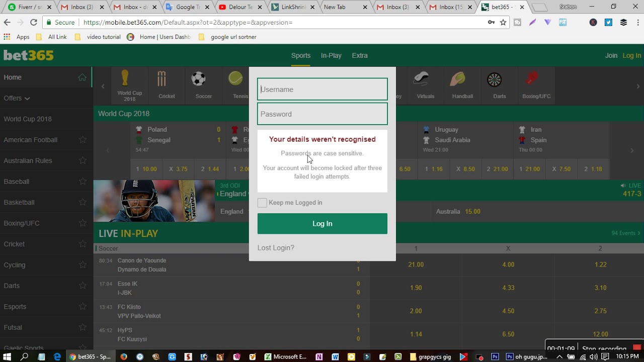Click the Username input field

(x=323, y=89)
